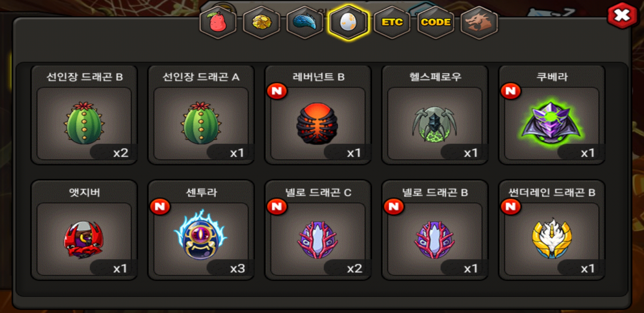Select the egg inventory tab
The width and height of the screenshot is (644, 313).
[x=348, y=23]
